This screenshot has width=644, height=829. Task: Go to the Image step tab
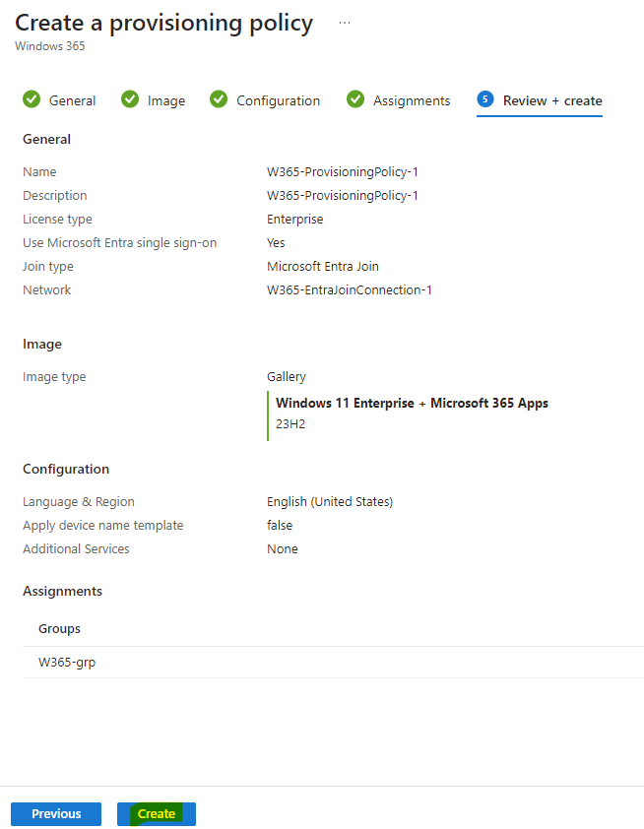pos(154,100)
